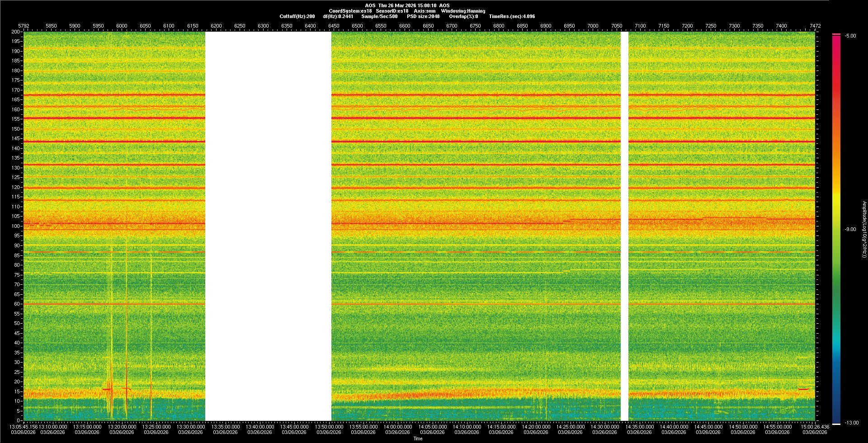This screenshot has height=443, width=868.
Task: Click the large white data gap region
Action: [x=268, y=226]
